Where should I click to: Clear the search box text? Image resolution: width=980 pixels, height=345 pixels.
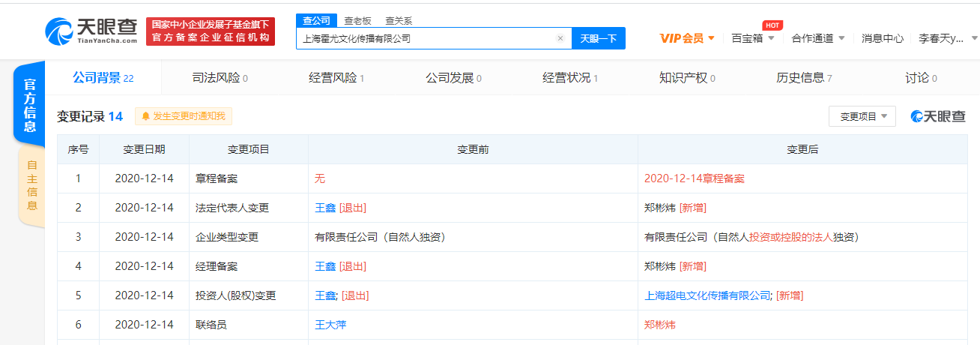[560, 38]
